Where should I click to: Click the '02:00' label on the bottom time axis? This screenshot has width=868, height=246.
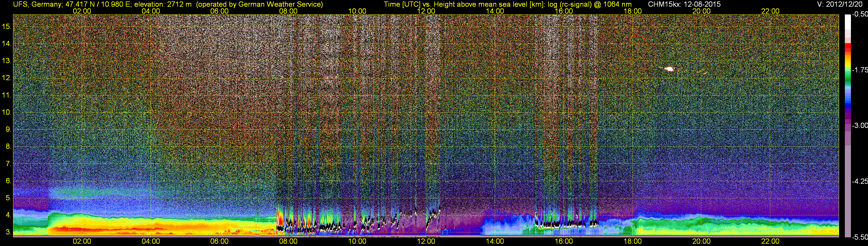coord(82,241)
